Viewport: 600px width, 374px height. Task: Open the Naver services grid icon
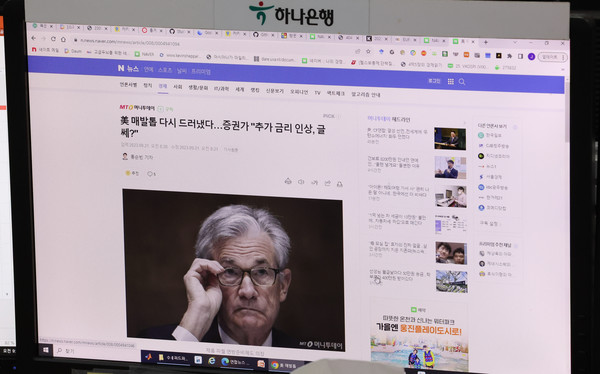point(451,82)
